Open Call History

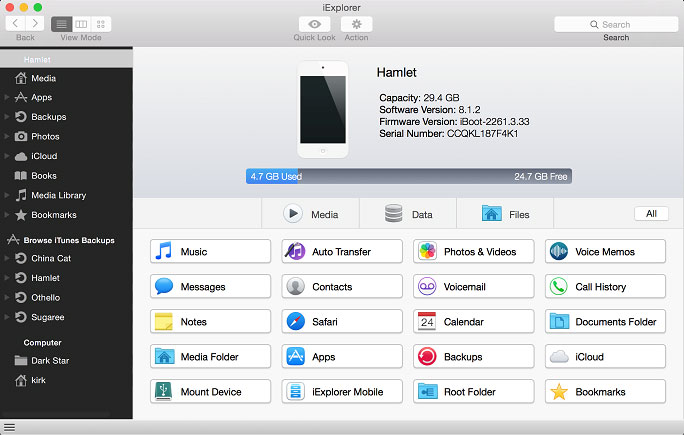pos(605,286)
